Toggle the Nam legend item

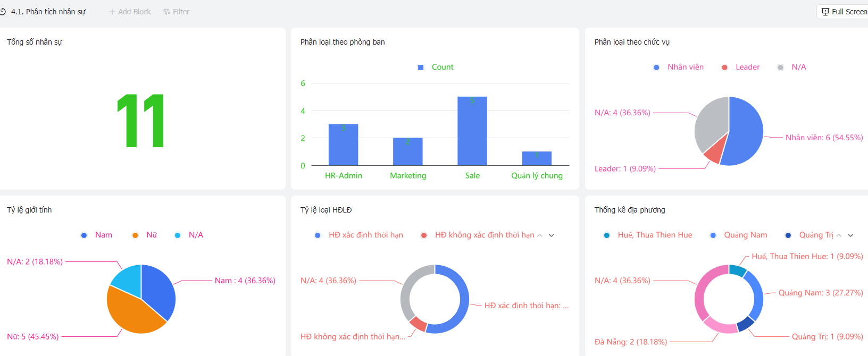coord(96,235)
